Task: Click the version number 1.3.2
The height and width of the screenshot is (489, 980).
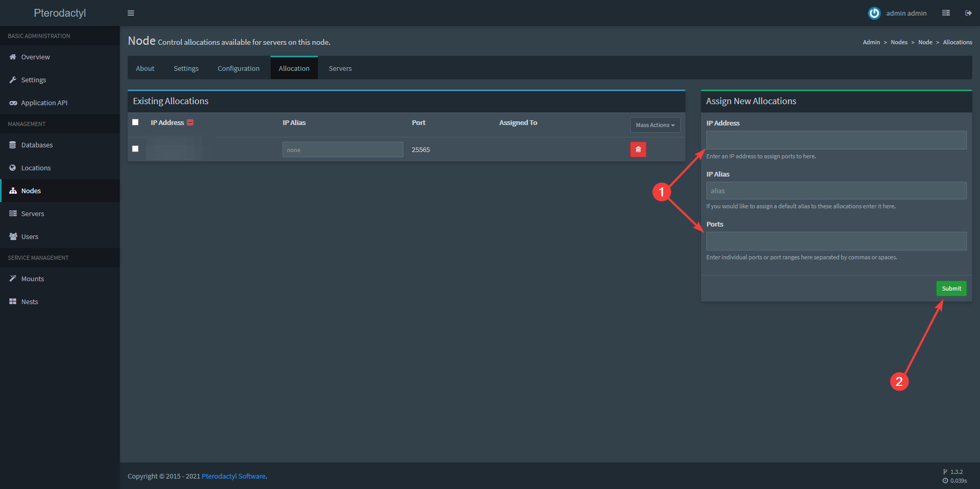Action: (x=957, y=472)
